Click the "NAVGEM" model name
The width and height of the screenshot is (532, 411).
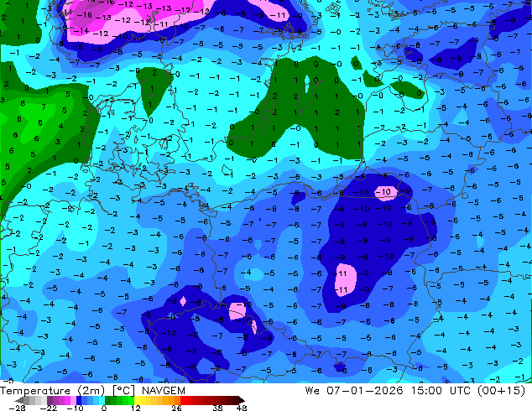(164, 391)
